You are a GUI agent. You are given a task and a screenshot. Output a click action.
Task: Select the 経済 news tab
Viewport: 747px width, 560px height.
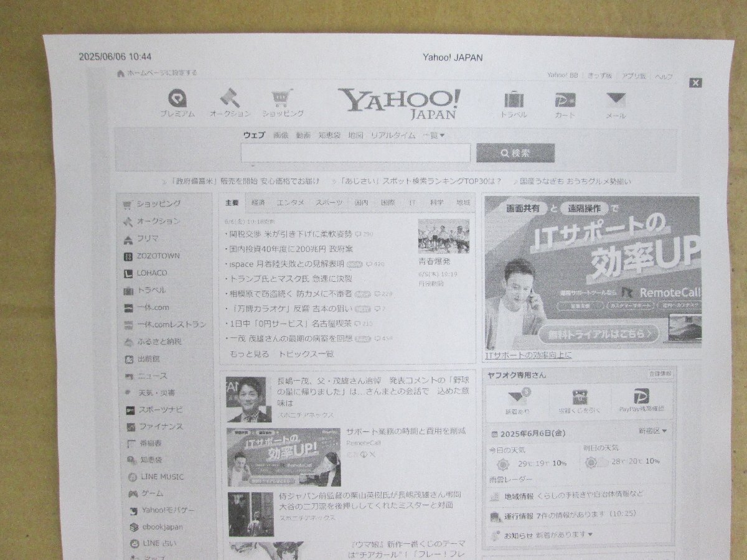(258, 203)
